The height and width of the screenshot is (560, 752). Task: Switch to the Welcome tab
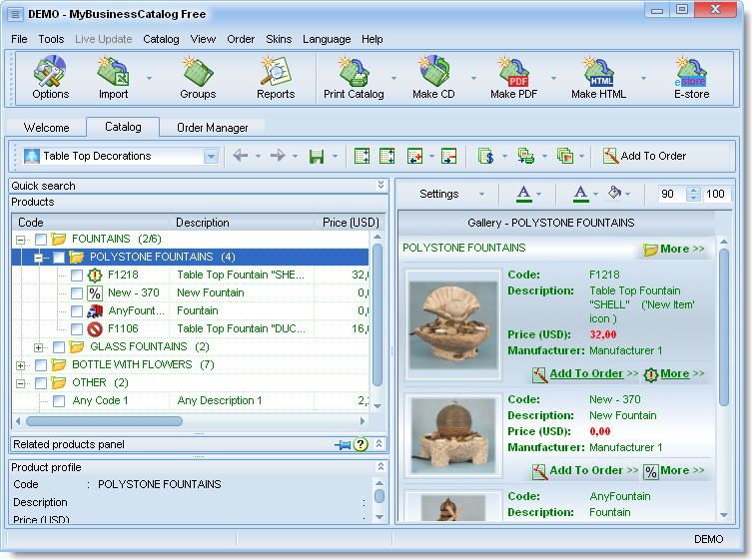(x=47, y=128)
